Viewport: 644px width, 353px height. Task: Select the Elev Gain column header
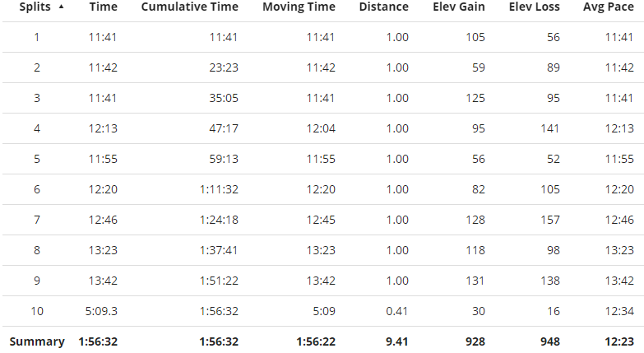[x=459, y=7]
